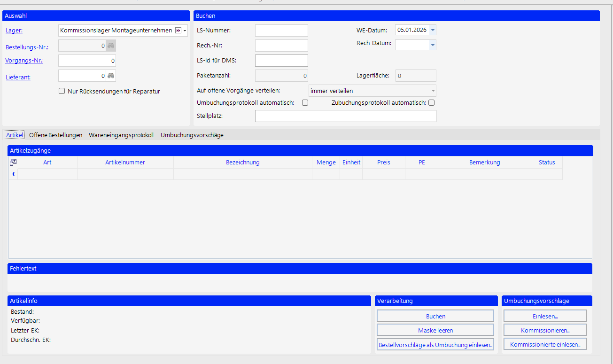The image size is (613, 364).
Task: Click the grid layout icon in table header corner
Action: [13, 163]
